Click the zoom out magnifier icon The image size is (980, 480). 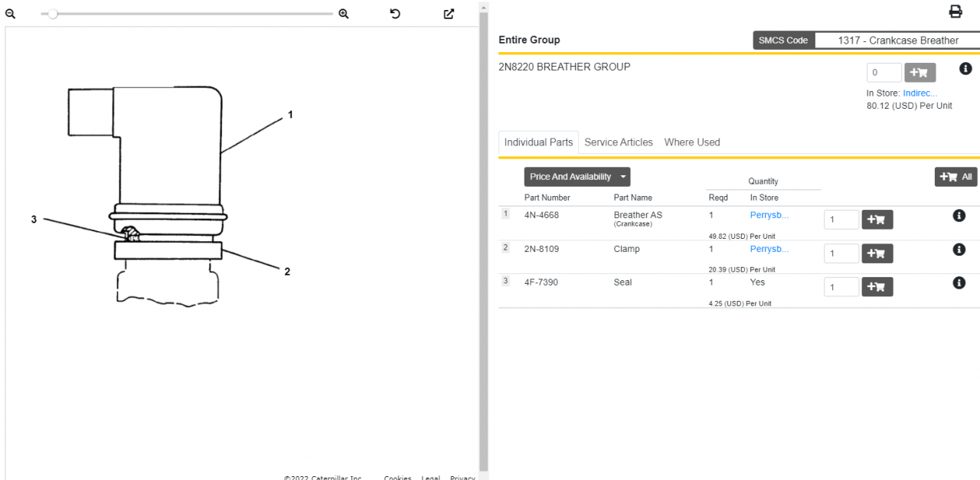coord(11,14)
